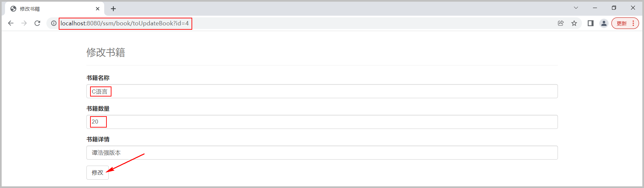Focus the 书籍数量 input field

[322, 122]
